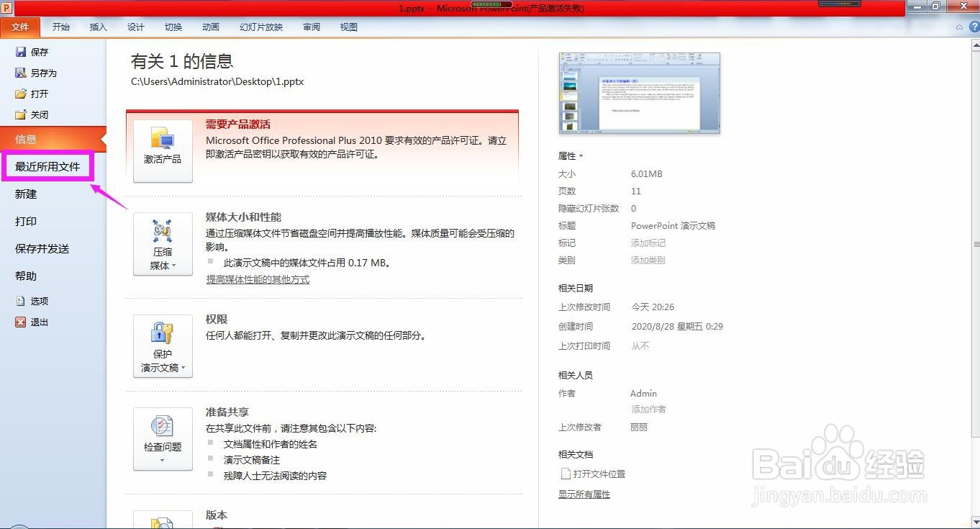The width and height of the screenshot is (980, 529).
Task: Switch to the 切换 ribbon tab
Action: tap(173, 27)
